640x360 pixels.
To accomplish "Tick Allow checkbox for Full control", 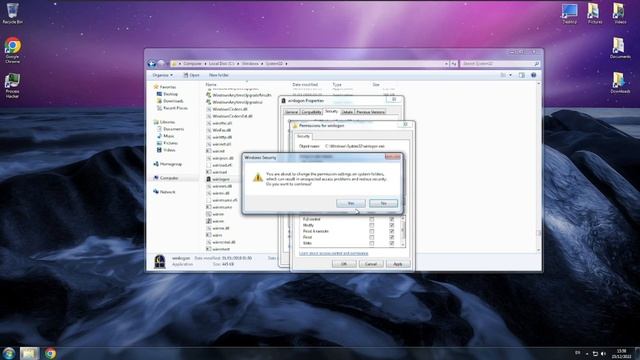I will (371, 219).
